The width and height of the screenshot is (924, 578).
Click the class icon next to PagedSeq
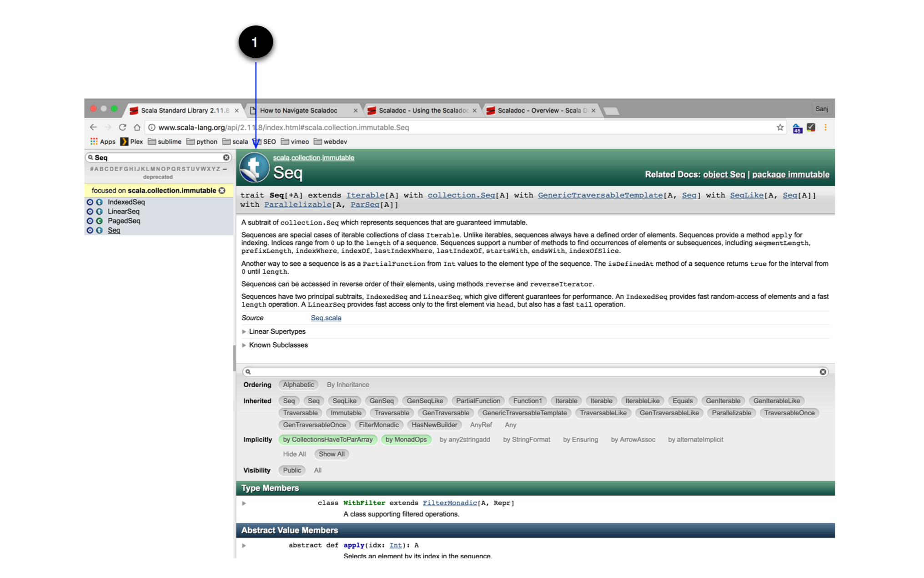(x=99, y=221)
